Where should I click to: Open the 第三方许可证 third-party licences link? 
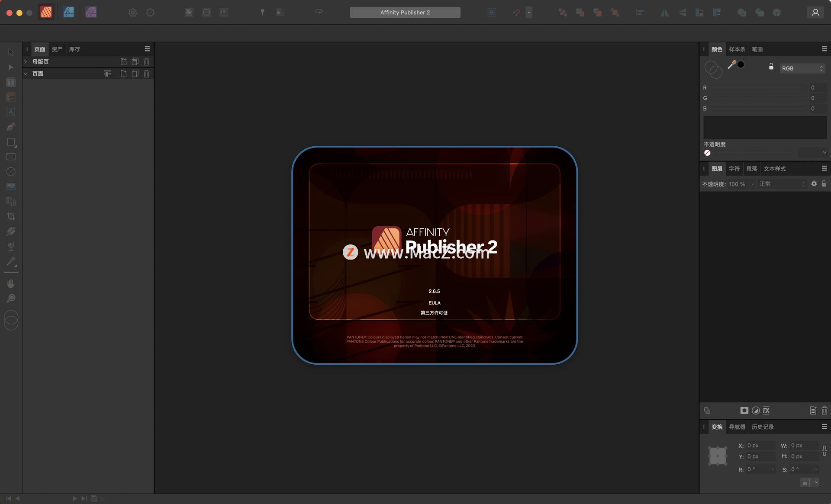click(434, 313)
